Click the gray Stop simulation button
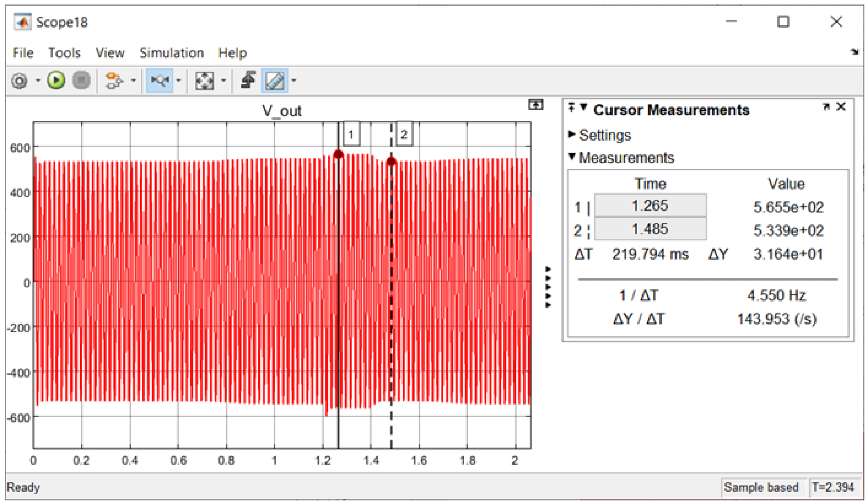This screenshot has height=504, width=868. click(x=81, y=80)
